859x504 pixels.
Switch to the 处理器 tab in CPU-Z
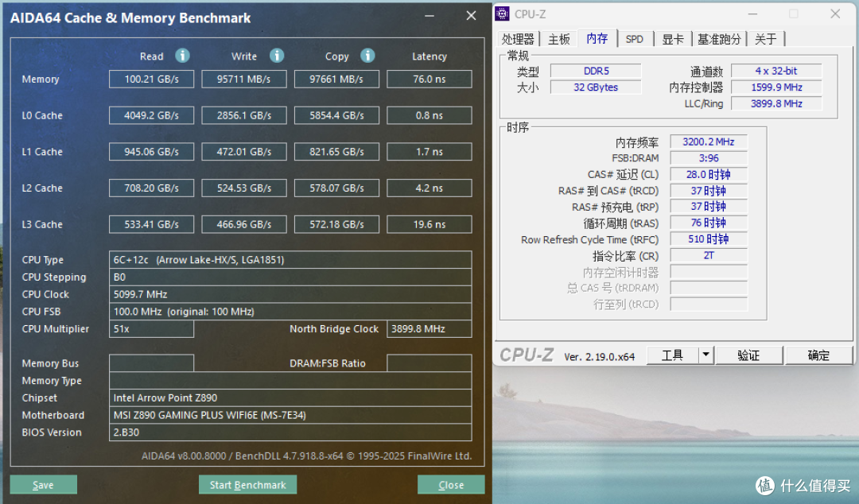pos(518,39)
